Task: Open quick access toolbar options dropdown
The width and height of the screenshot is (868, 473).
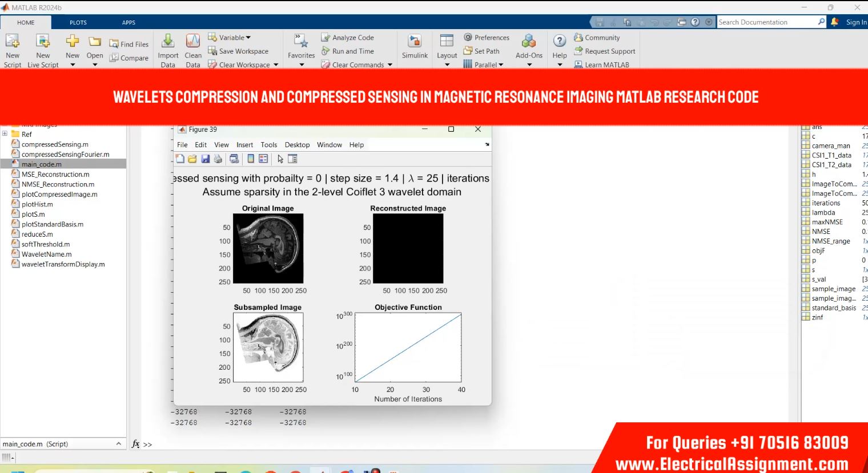Action: (709, 22)
